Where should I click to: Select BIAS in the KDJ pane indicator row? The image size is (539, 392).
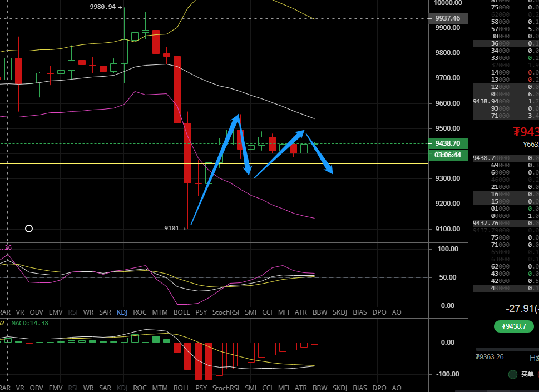tap(360, 312)
